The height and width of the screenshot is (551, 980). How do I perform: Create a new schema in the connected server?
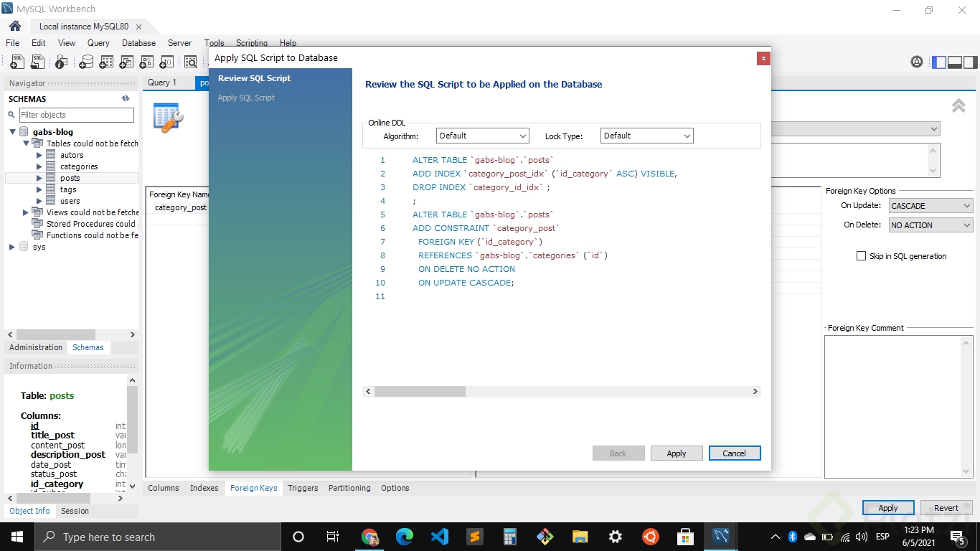tap(86, 62)
